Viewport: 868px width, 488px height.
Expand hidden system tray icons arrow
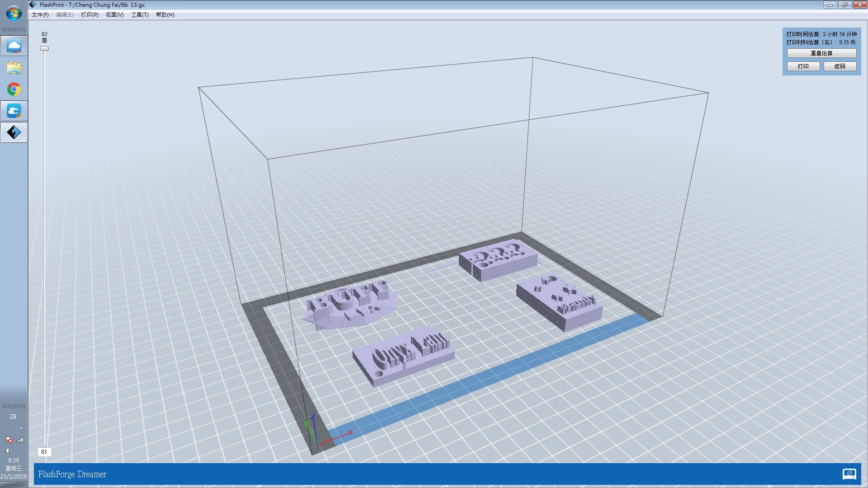click(21, 428)
